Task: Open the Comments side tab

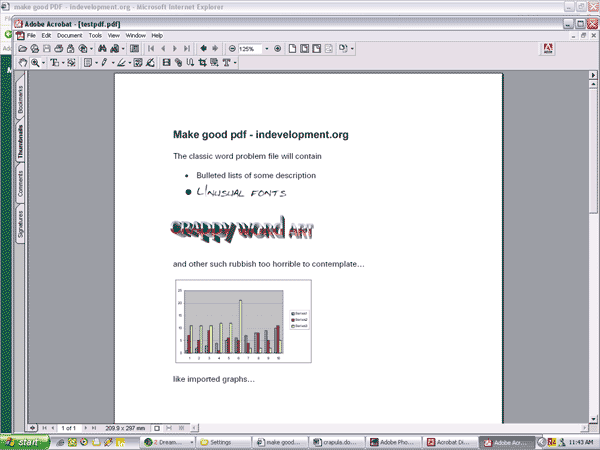Action: coord(20,184)
